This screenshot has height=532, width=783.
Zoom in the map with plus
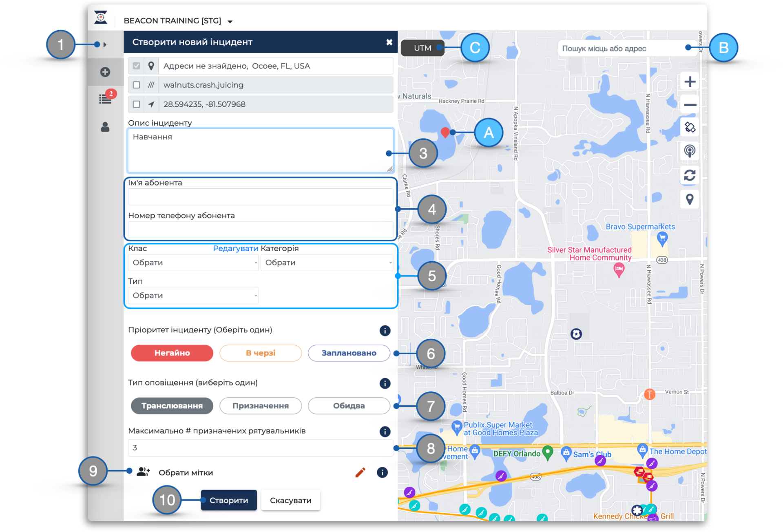690,82
